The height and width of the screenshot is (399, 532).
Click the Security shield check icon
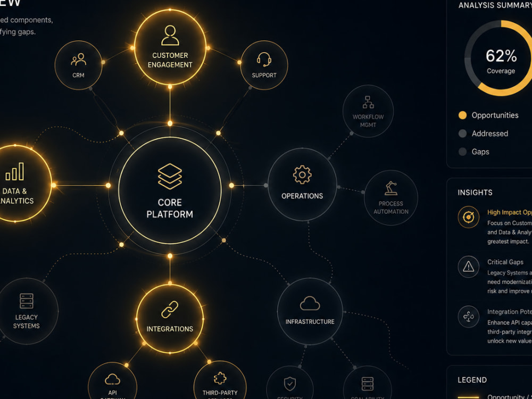(290, 384)
